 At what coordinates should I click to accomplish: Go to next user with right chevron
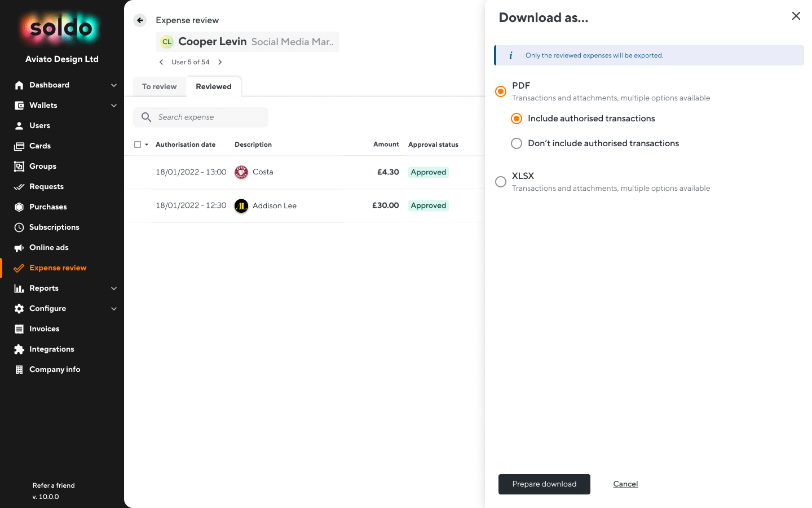tap(220, 62)
